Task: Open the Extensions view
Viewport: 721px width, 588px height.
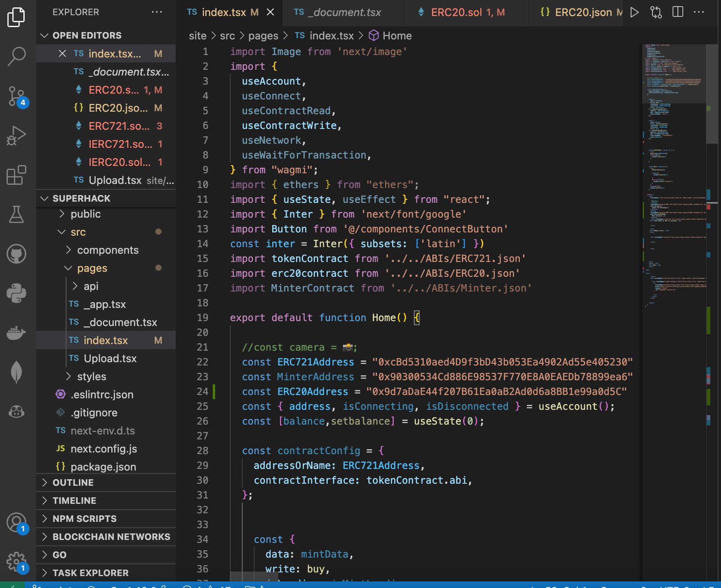Action: coord(16,175)
